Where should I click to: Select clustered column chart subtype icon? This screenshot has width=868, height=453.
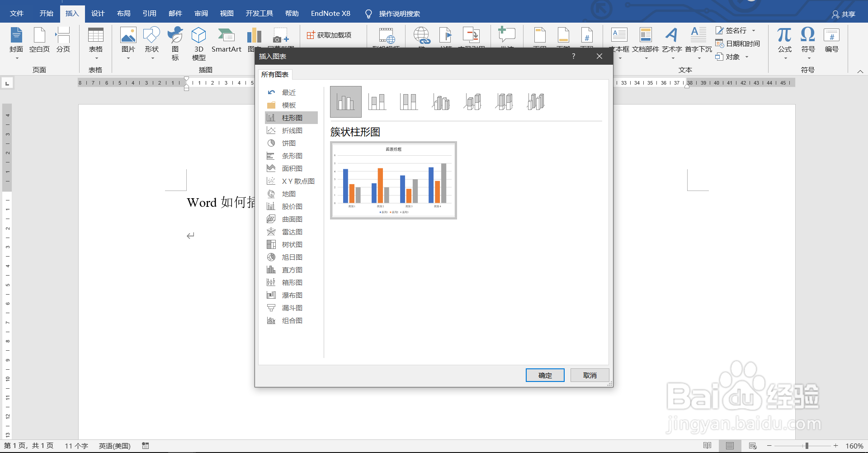click(346, 102)
